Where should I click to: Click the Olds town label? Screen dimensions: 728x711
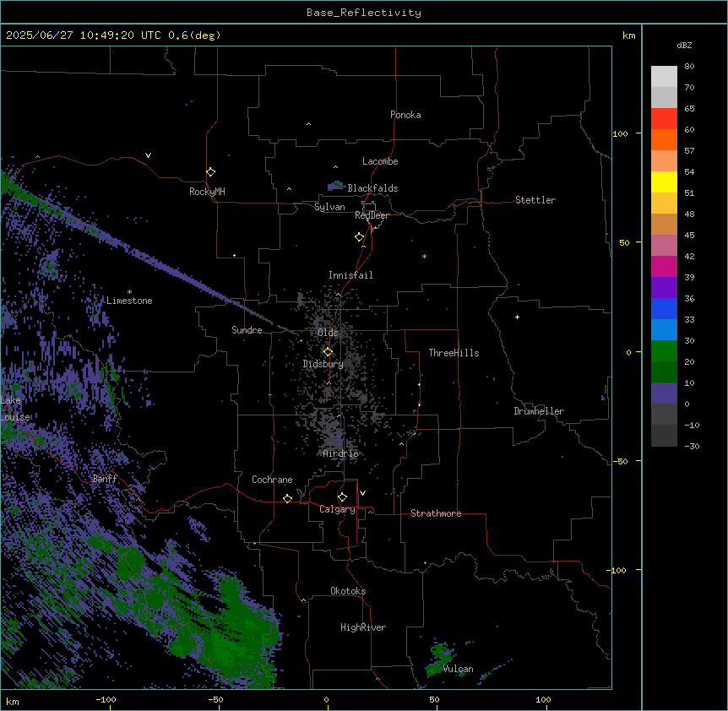click(328, 333)
